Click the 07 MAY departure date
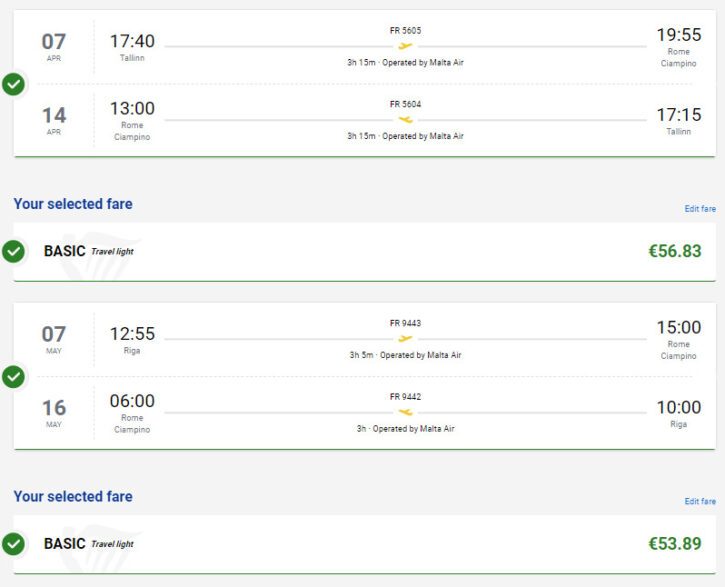This screenshot has height=587, width=725. (x=54, y=340)
